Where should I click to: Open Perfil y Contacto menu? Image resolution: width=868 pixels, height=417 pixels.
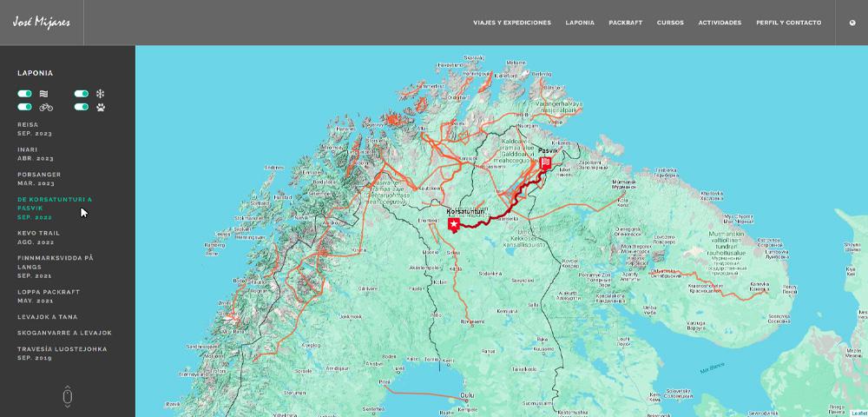point(789,23)
